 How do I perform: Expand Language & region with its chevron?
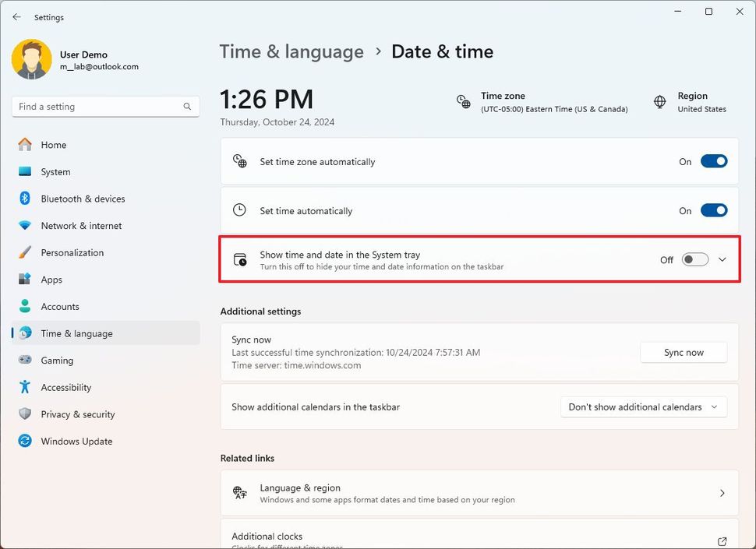725,492
